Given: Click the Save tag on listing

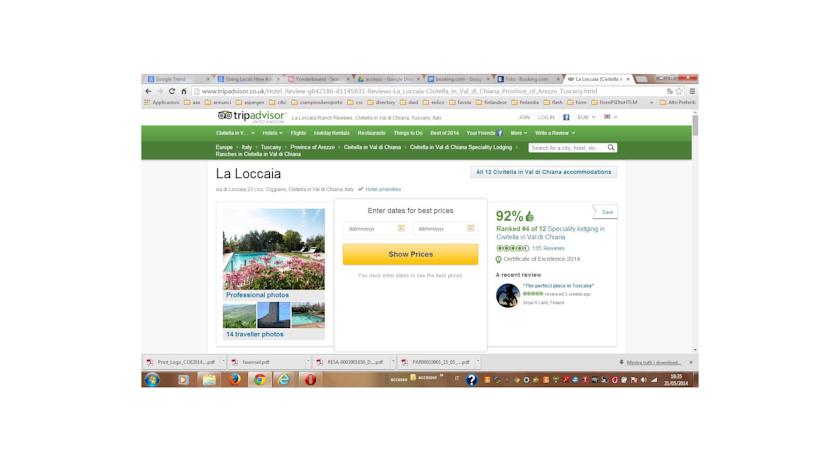Looking at the screenshot, I should [605, 212].
